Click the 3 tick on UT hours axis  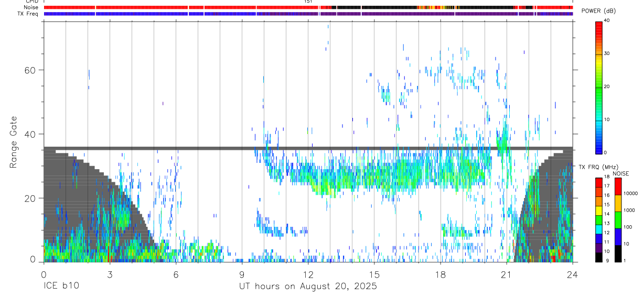[x=110, y=274]
